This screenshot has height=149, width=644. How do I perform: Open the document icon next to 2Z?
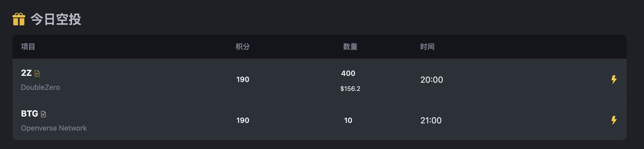coord(37,73)
